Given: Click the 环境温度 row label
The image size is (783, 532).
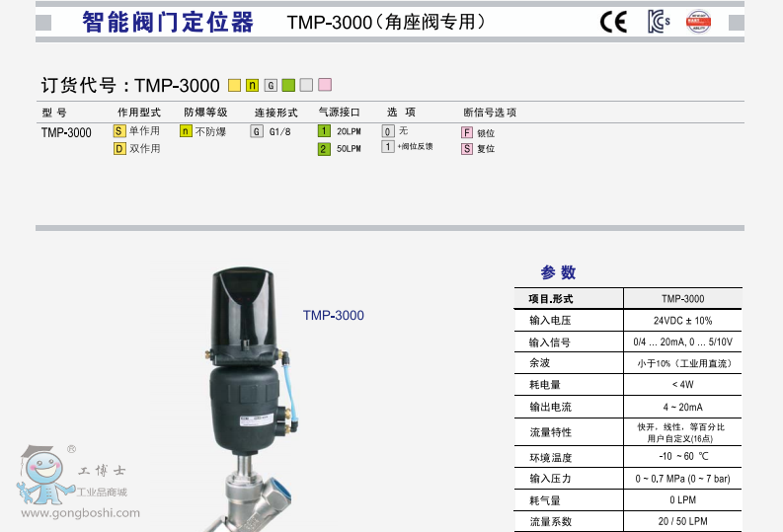Looking at the screenshot, I should (x=550, y=458).
